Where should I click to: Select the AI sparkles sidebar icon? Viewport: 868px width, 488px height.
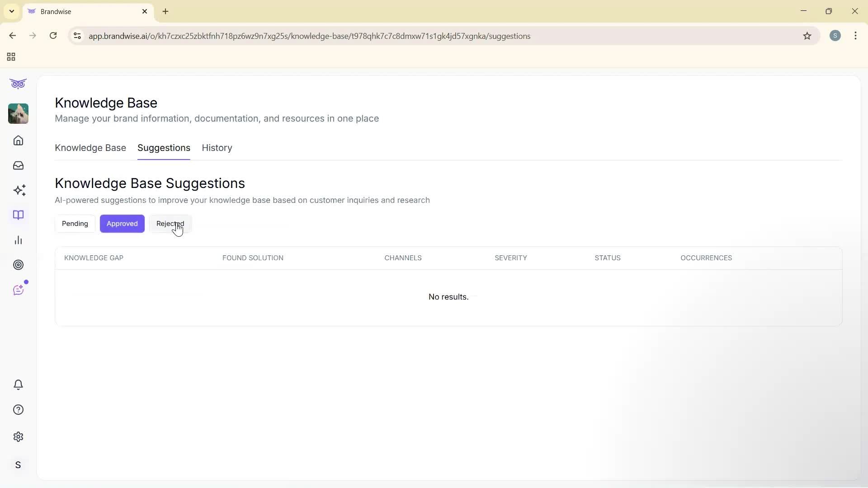click(x=18, y=190)
